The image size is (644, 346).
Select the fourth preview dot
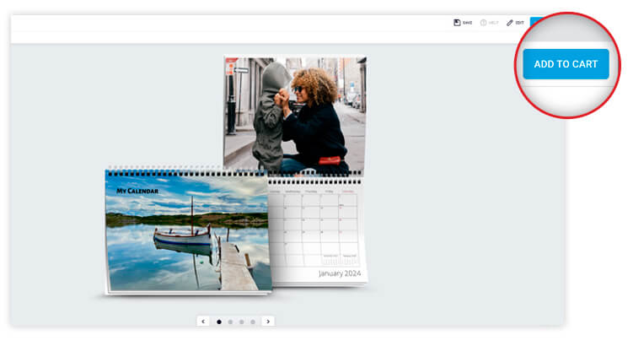pyautogui.click(x=253, y=322)
